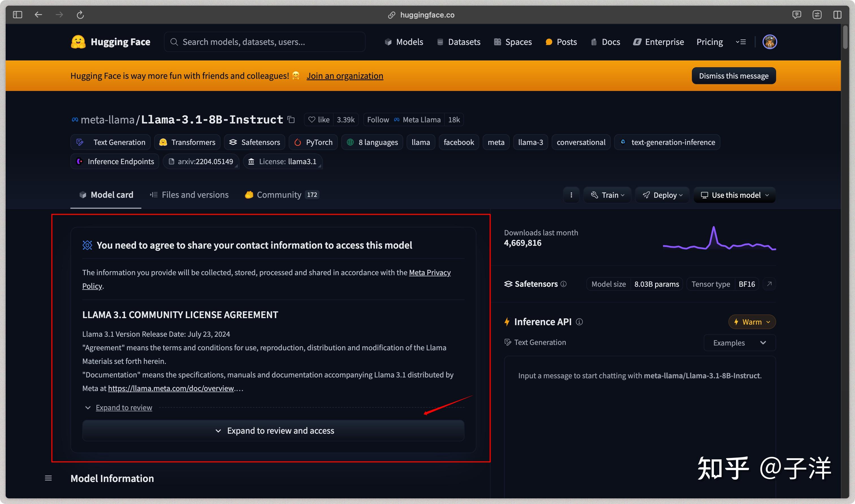
Task: Dismiss this message banner
Action: point(733,76)
